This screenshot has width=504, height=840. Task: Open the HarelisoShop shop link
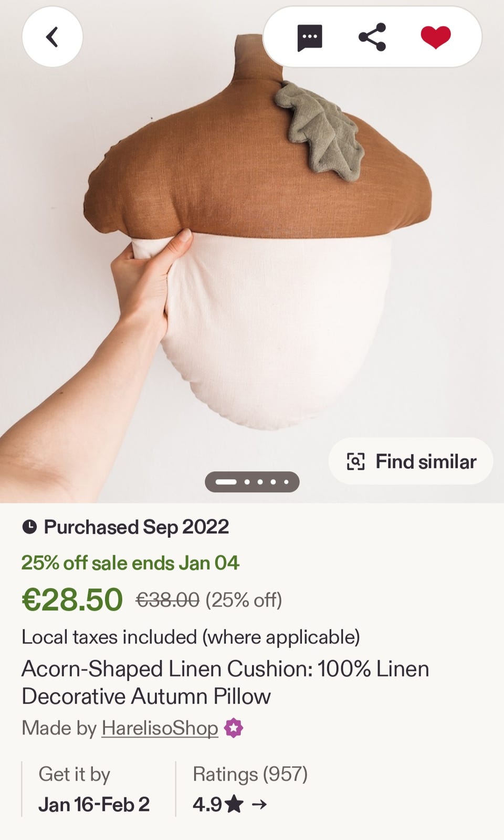click(x=160, y=728)
